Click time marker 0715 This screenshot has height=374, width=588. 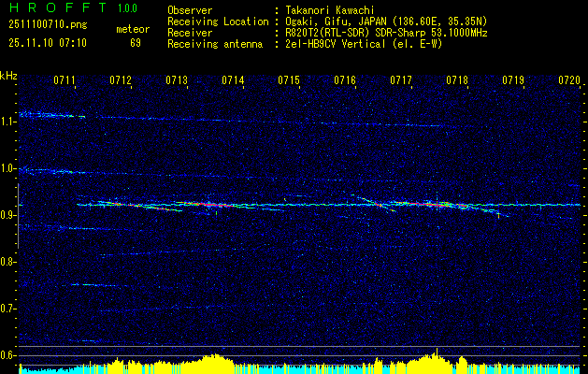289,79
